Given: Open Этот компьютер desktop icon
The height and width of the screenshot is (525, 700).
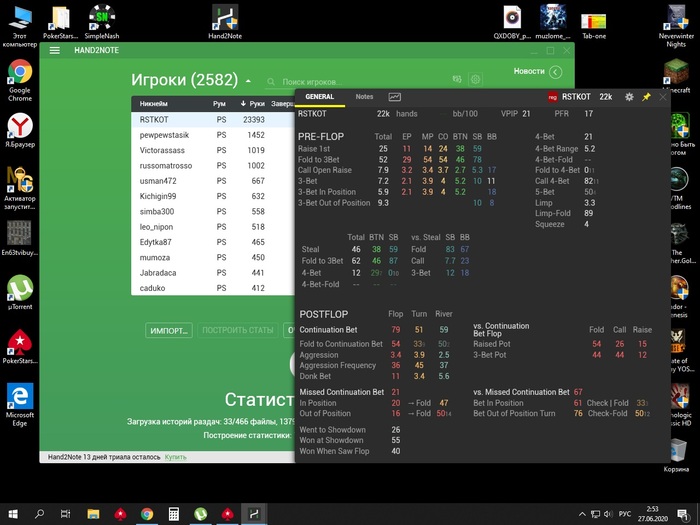Looking at the screenshot, I should pyautogui.click(x=20, y=26).
